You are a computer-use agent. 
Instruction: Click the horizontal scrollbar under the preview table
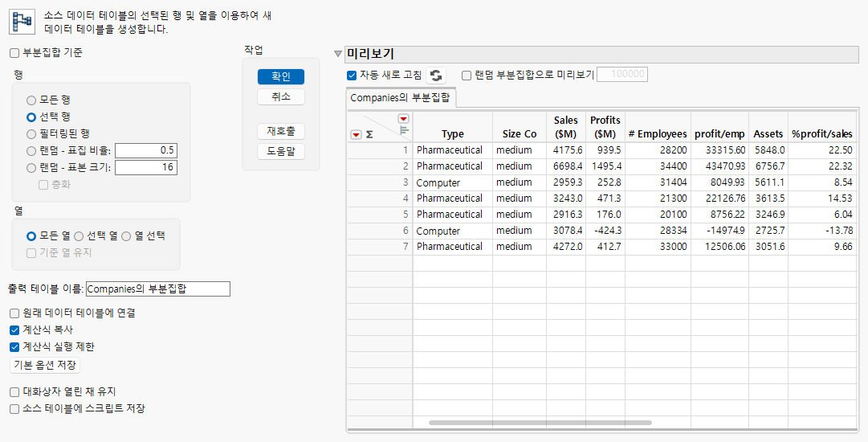click(x=540, y=423)
